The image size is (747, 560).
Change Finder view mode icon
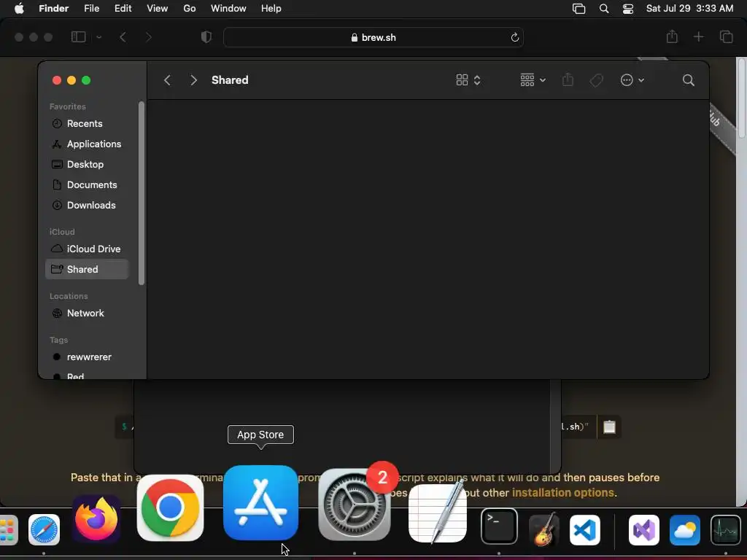[468, 80]
